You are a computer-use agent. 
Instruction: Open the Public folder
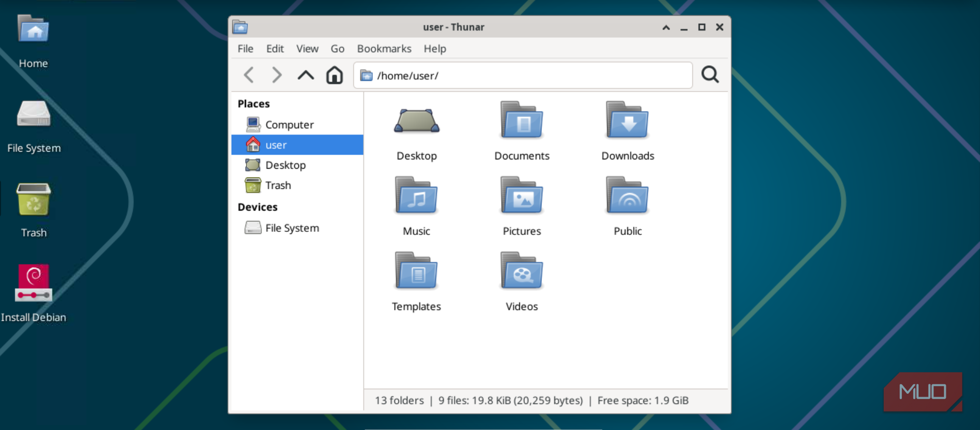click(x=628, y=206)
